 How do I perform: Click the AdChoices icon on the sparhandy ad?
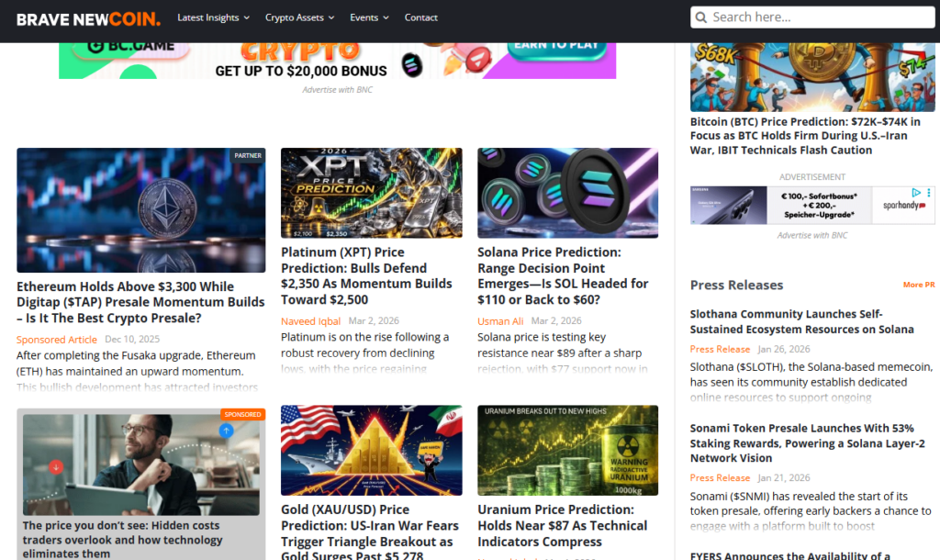(x=916, y=192)
